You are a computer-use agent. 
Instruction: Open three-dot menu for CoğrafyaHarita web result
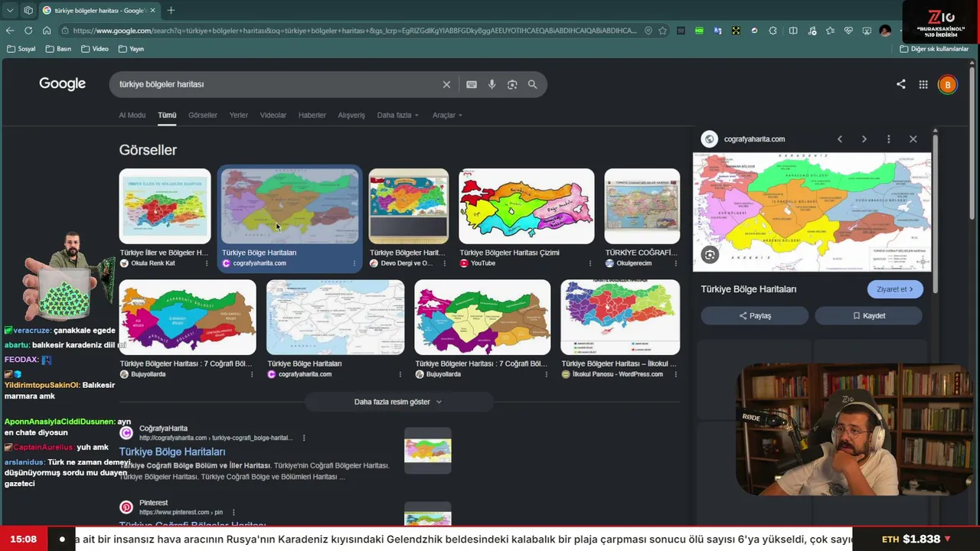(304, 438)
